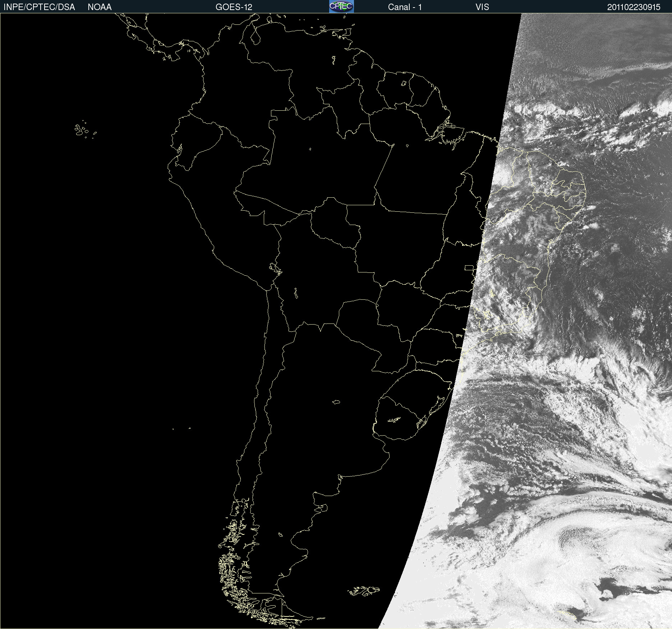
Task: Click the CPTEC logo in the header
Action: pos(341,6)
